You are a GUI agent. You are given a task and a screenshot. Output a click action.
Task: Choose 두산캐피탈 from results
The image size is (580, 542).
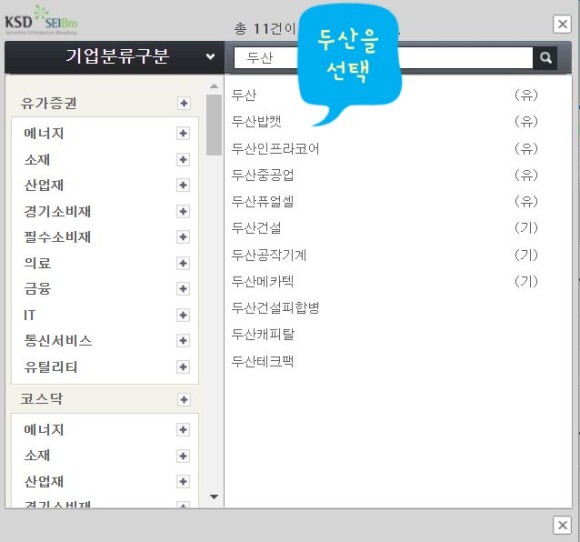pos(263,334)
